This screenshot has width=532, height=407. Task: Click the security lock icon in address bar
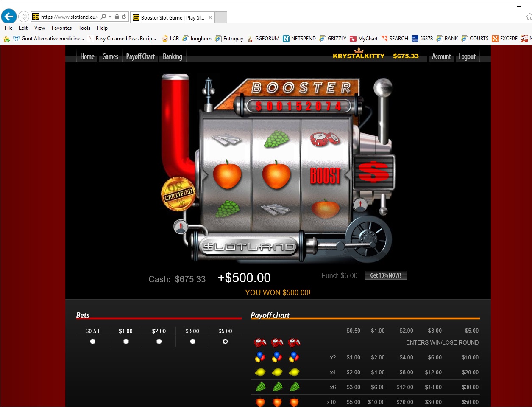point(117,17)
